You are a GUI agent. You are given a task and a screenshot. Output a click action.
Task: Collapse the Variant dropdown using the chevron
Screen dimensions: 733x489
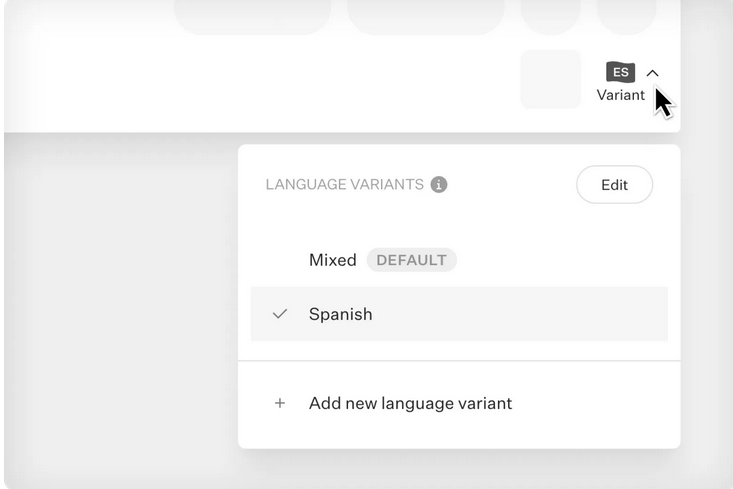point(652,73)
